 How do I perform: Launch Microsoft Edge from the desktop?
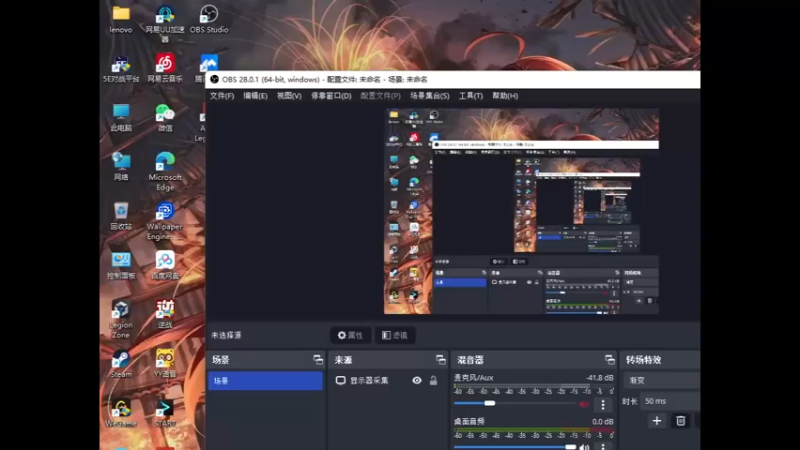165,171
